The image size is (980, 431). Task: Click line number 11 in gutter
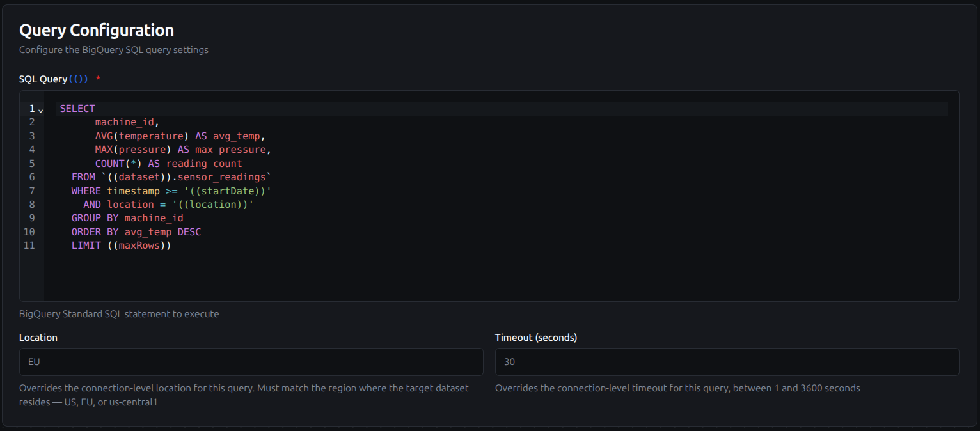click(x=29, y=246)
